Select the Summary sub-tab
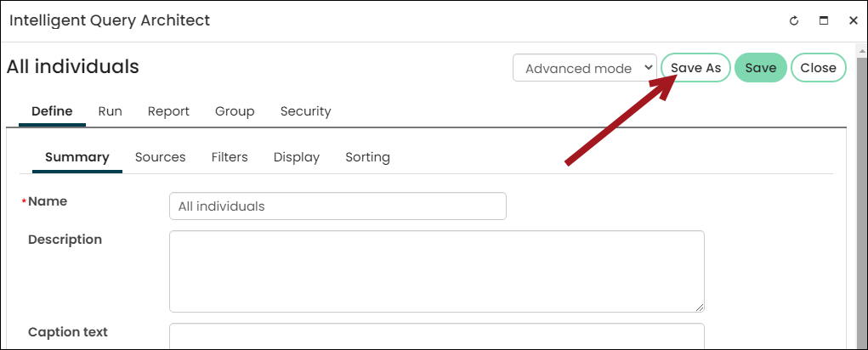 click(77, 157)
